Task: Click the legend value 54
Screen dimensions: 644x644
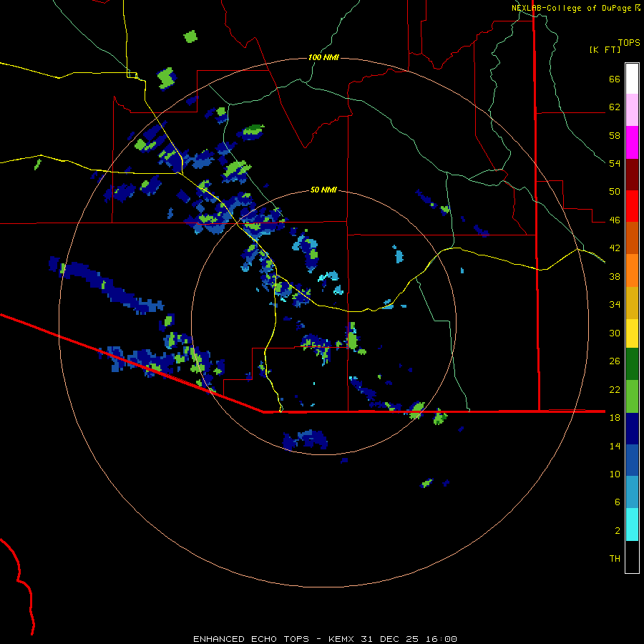Action: [x=615, y=163]
